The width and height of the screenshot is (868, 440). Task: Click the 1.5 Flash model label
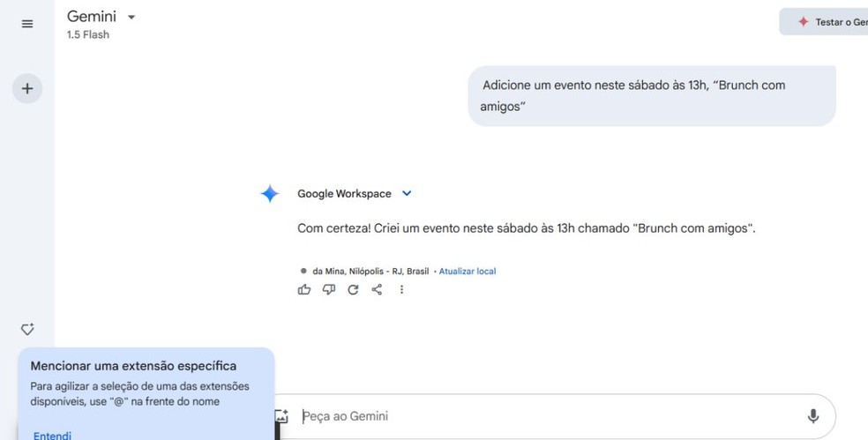click(x=88, y=35)
